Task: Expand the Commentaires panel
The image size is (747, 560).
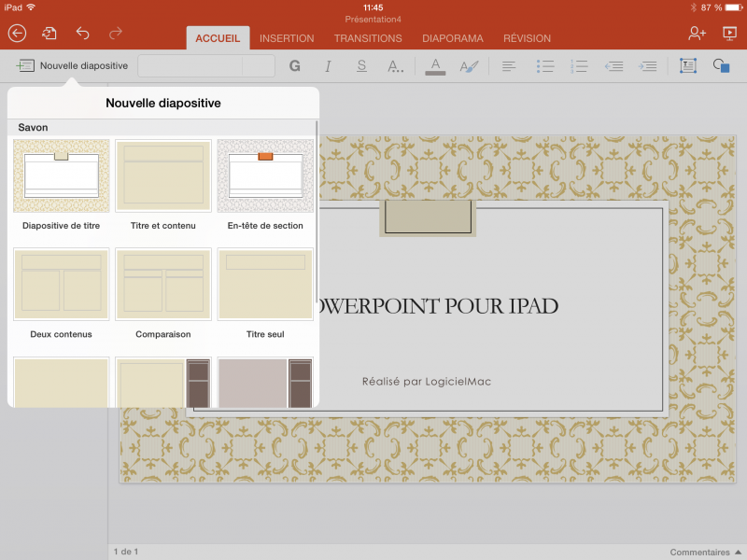Action: click(x=706, y=552)
